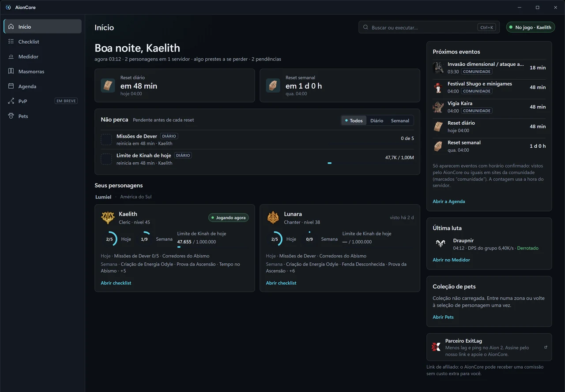Focus the Buscar ou executar search field
This screenshot has width=565, height=392.
pyautogui.click(x=429, y=27)
